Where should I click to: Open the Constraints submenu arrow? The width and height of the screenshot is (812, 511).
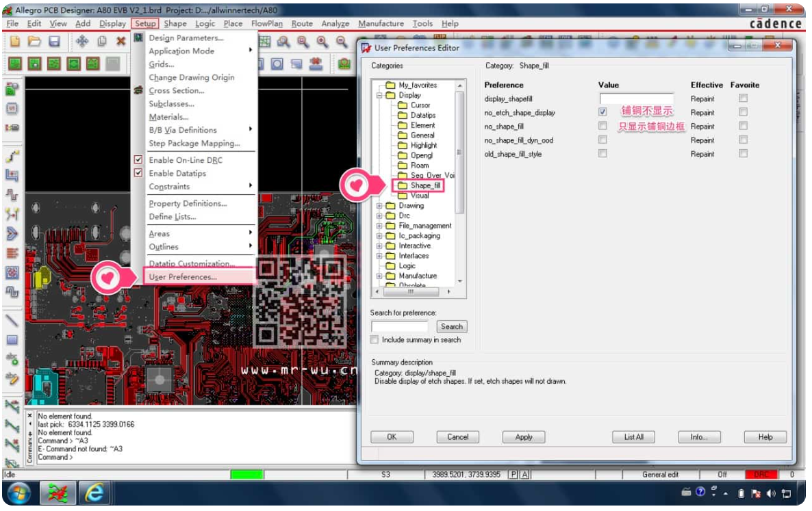coord(251,185)
